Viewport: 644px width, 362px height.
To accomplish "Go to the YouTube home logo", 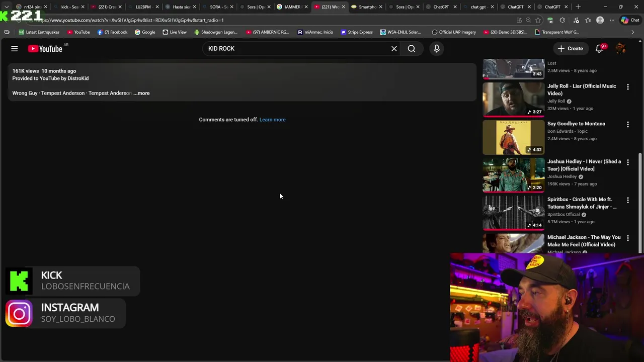I will pyautogui.click(x=45, y=49).
